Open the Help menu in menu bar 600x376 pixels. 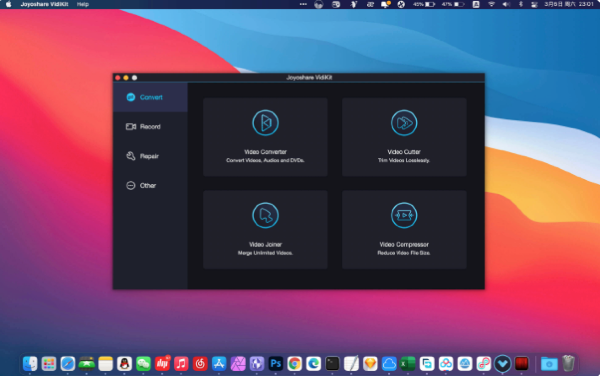point(83,4)
